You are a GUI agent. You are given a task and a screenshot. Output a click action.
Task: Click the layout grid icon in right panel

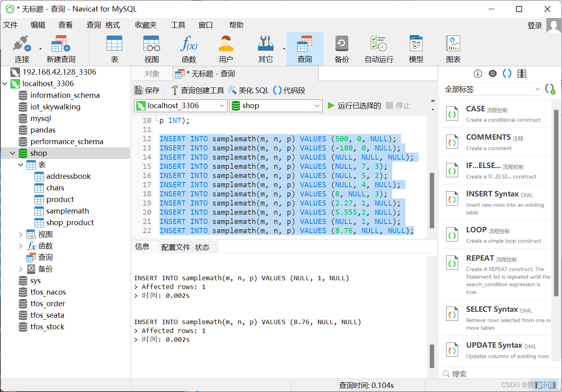tap(522, 73)
